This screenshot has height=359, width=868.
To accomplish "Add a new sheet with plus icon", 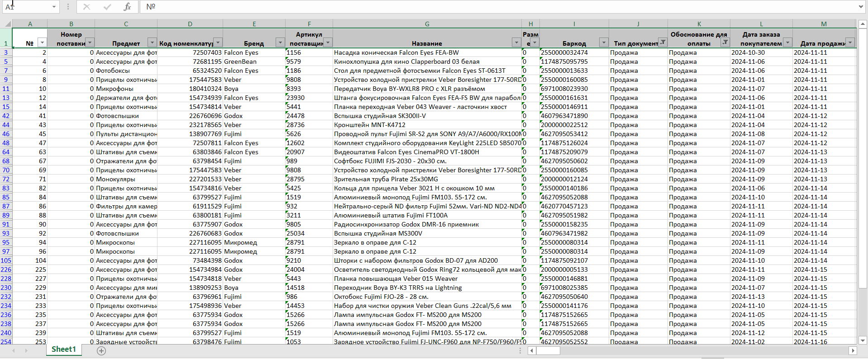I will coord(101,351).
